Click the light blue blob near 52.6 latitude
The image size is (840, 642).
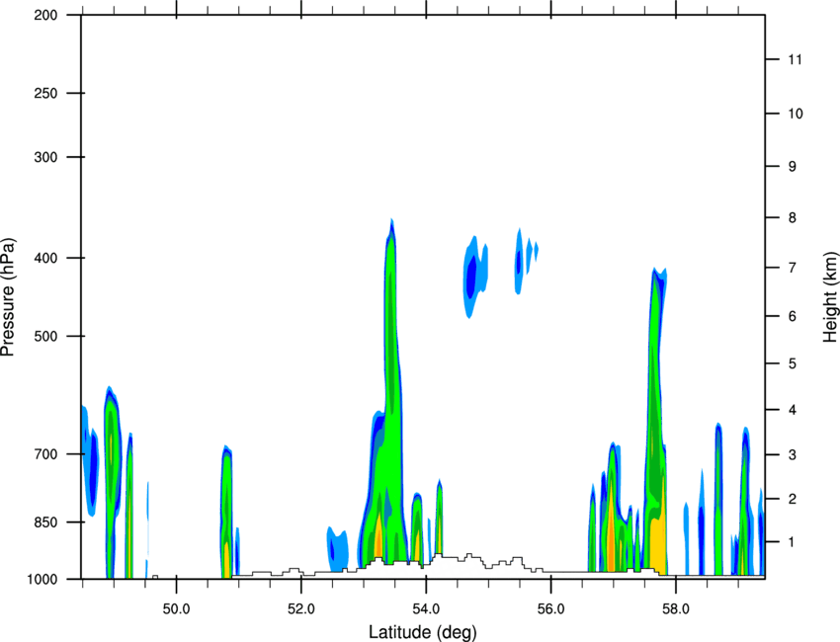(338, 549)
